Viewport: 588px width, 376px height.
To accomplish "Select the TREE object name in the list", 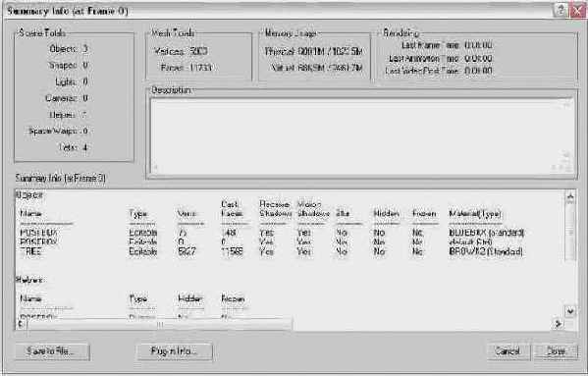I will (x=30, y=251).
